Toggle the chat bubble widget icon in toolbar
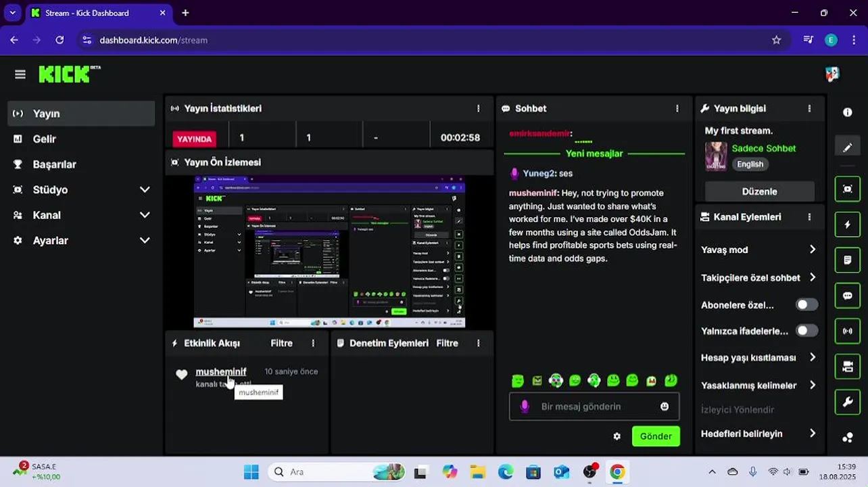The image size is (868, 487). pos(848,296)
